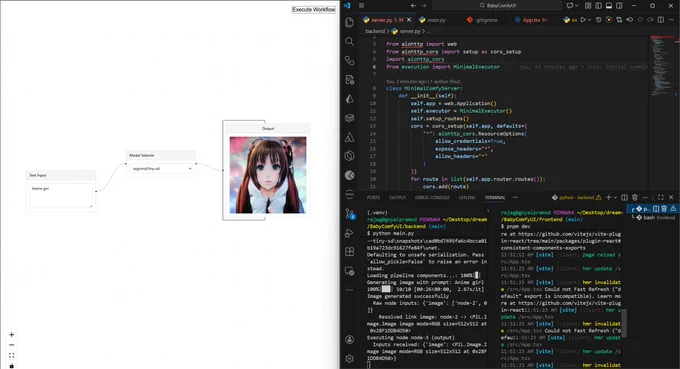Zoom in the workflow canvas
Viewport: 680px width, 369px height.
(12, 335)
